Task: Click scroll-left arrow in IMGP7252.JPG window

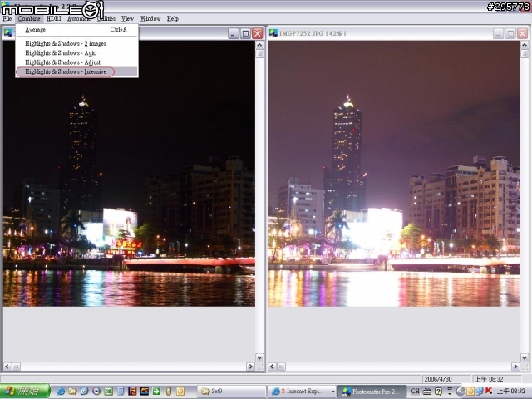Action: coord(272,367)
